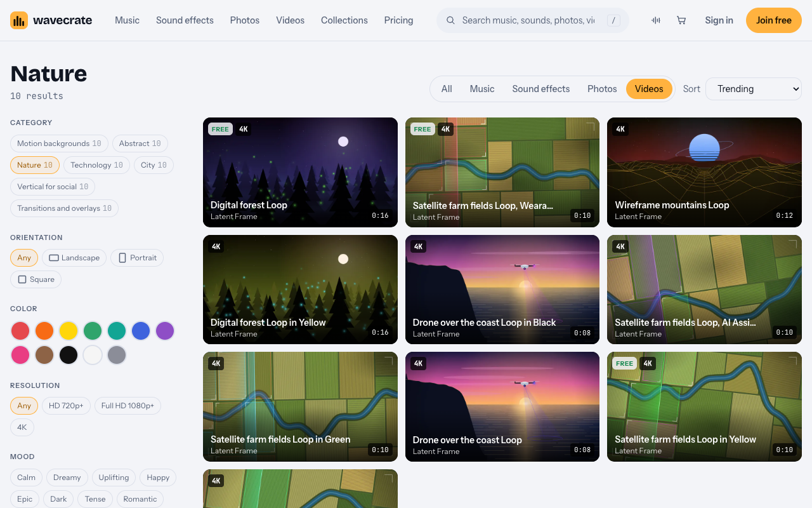This screenshot has width=812, height=508.
Task: Pick the yellow color swatch
Action: click(x=69, y=331)
